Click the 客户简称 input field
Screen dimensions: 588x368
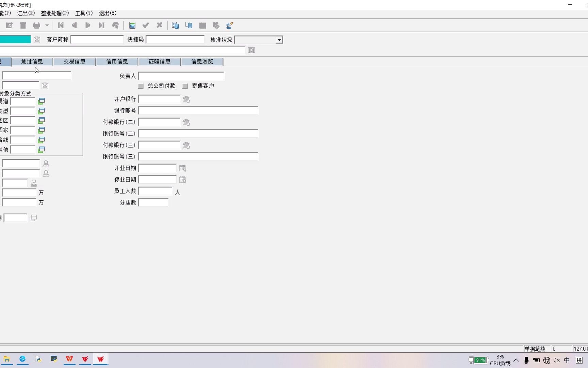coord(97,40)
